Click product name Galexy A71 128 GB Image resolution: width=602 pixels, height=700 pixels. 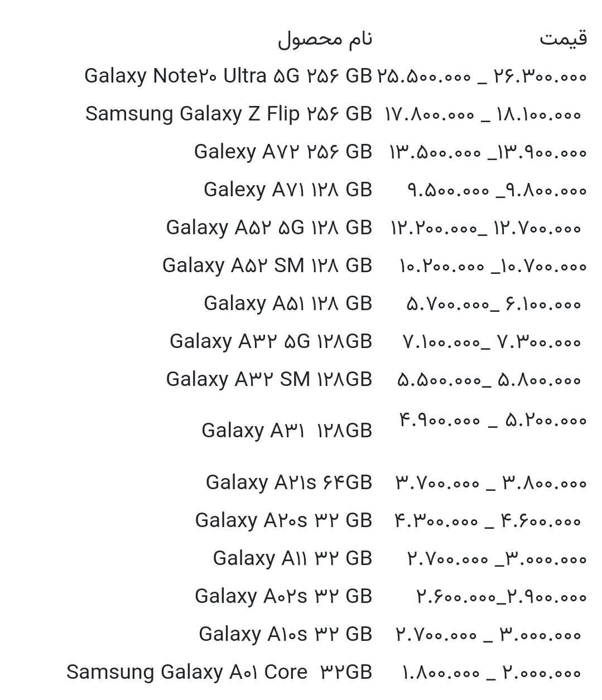point(287,190)
